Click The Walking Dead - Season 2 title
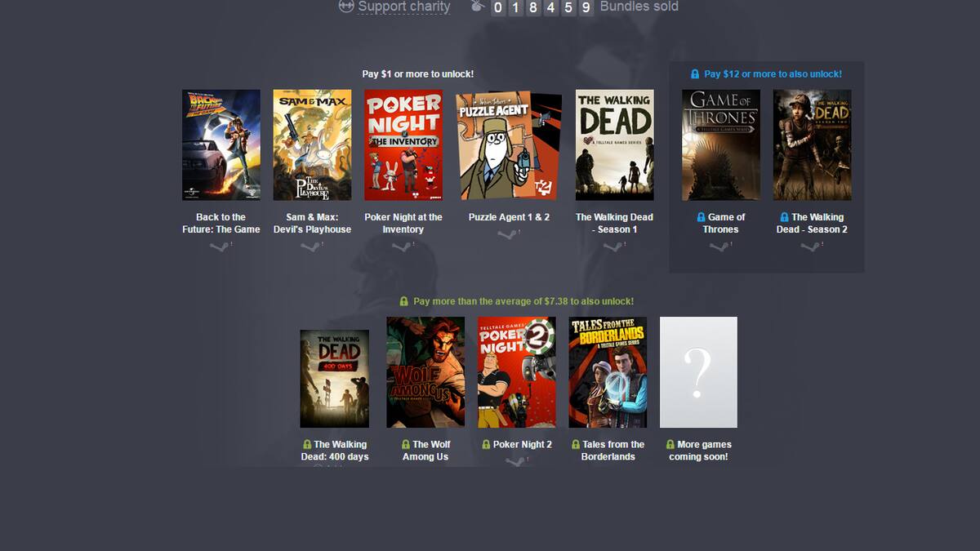The height and width of the screenshot is (551, 980). pos(812,223)
